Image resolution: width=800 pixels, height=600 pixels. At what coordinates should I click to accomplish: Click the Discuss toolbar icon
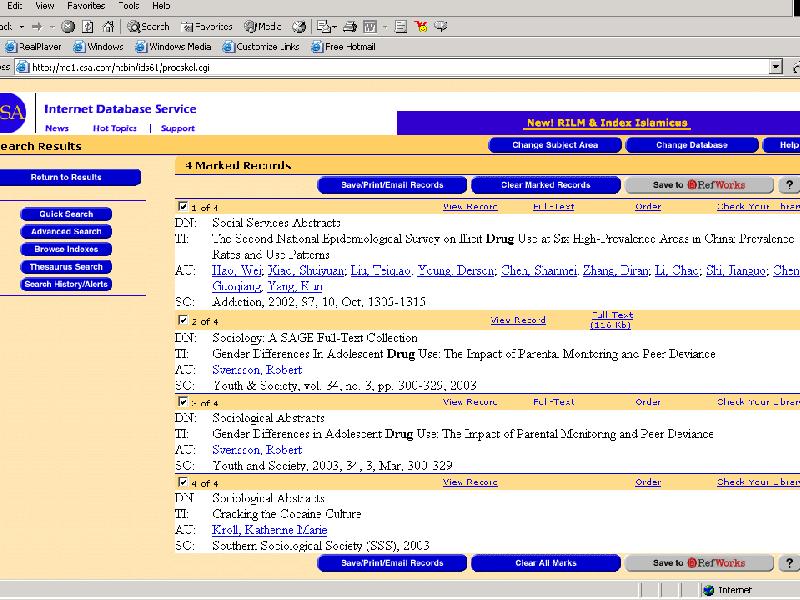coord(401,27)
